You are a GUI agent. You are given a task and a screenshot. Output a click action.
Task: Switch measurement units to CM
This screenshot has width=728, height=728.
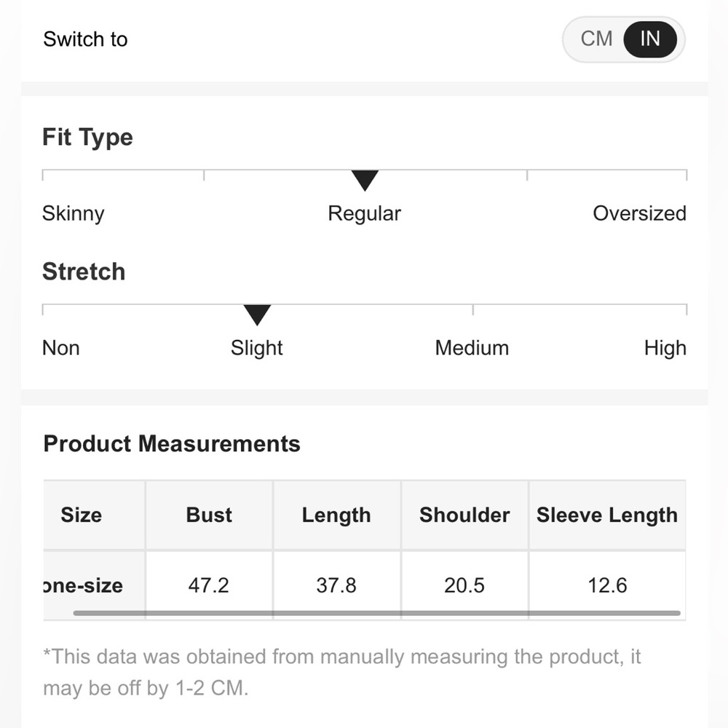[x=596, y=39]
